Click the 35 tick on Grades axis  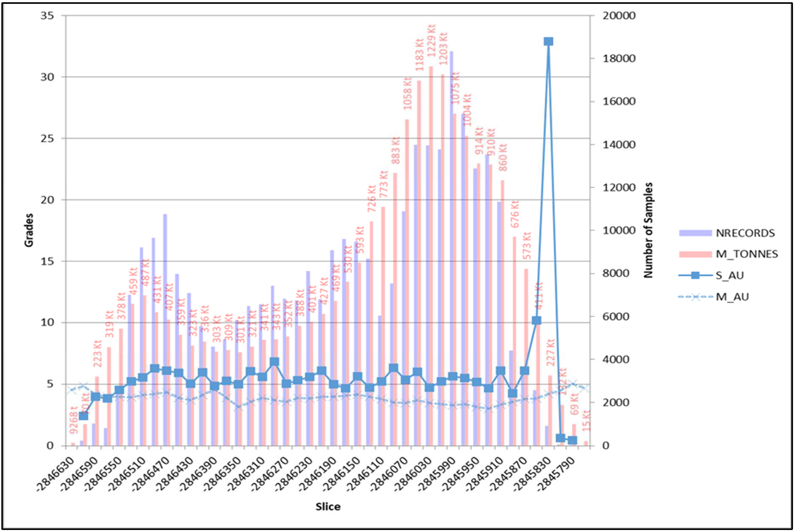(x=47, y=16)
